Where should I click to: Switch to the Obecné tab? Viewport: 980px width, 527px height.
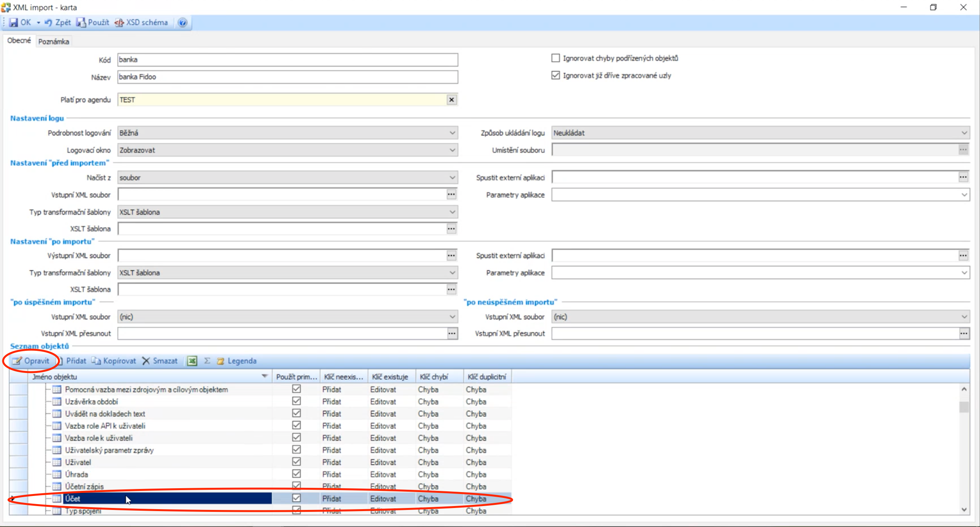click(19, 40)
